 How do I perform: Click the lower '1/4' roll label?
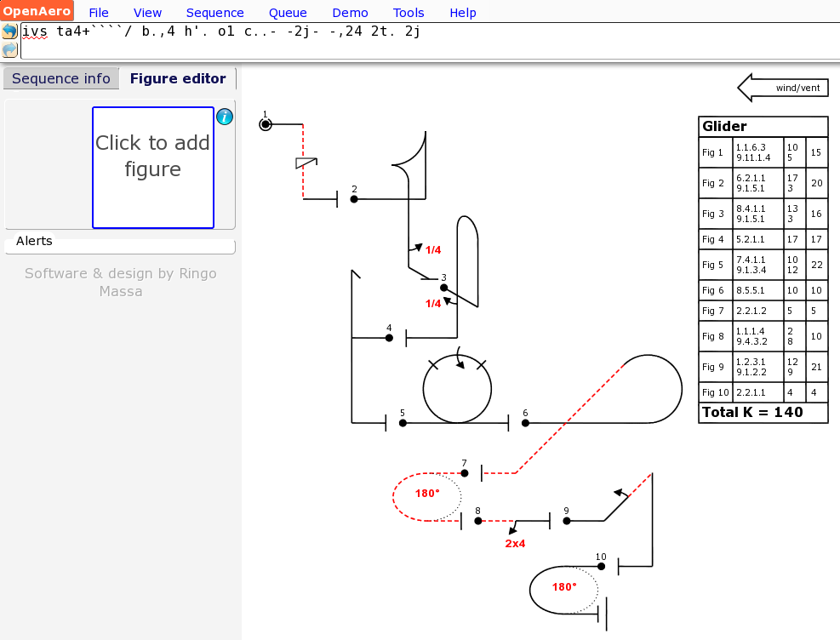point(433,304)
